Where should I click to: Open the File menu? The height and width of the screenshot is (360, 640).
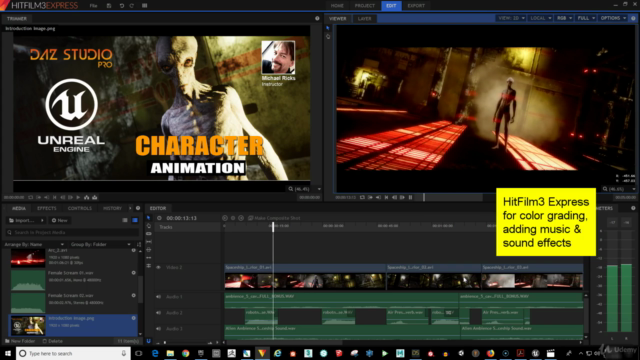coord(93,6)
